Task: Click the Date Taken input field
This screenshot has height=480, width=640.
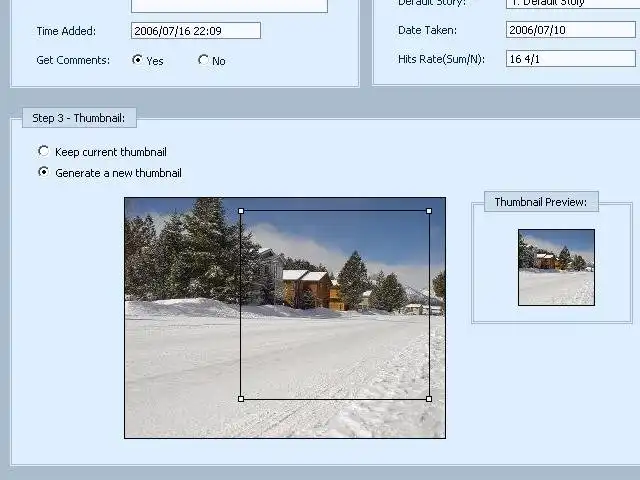Action: (571, 30)
